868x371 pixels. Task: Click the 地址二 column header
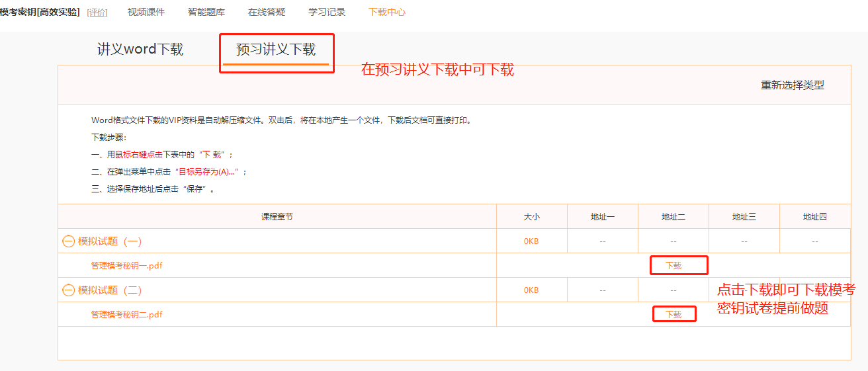coord(673,217)
